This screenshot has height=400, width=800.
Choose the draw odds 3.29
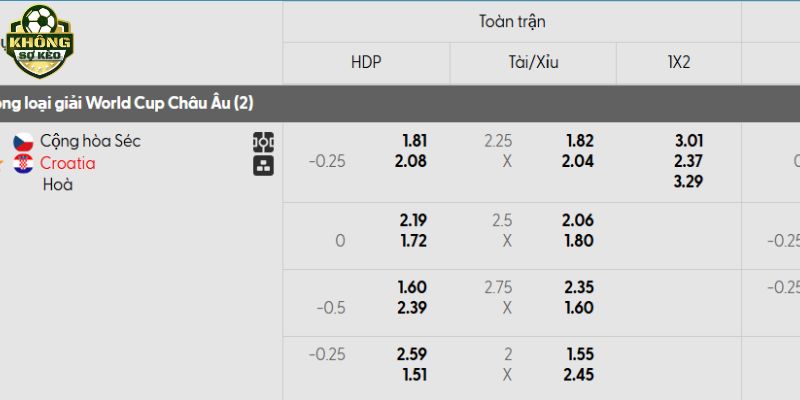[x=689, y=181]
